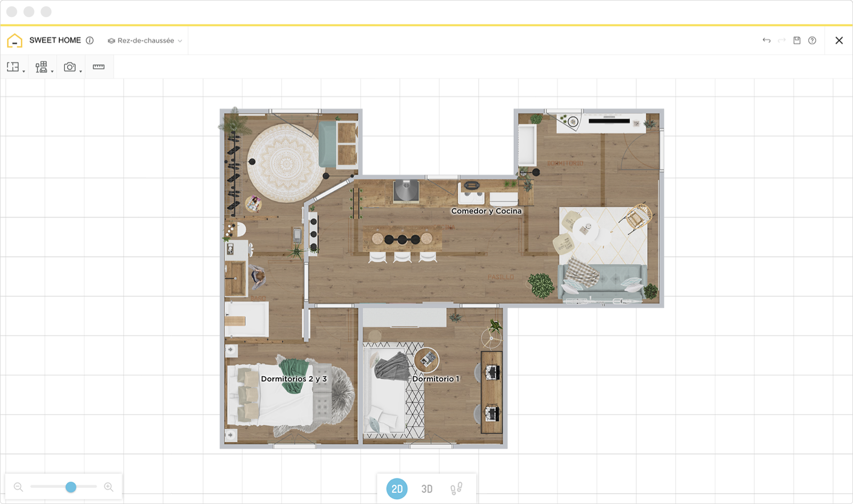Viewport: 853px width, 504px height.
Task: Select the ruler measurement tool
Action: [x=99, y=67]
